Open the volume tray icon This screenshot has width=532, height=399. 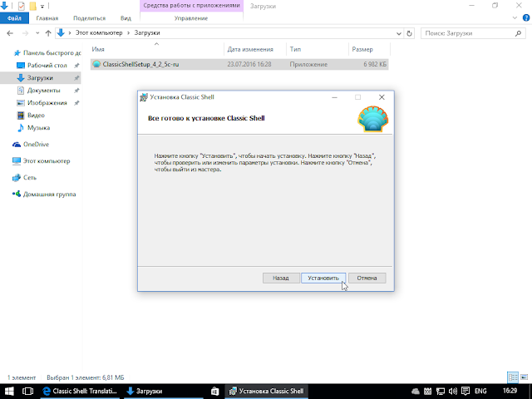(x=452, y=392)
